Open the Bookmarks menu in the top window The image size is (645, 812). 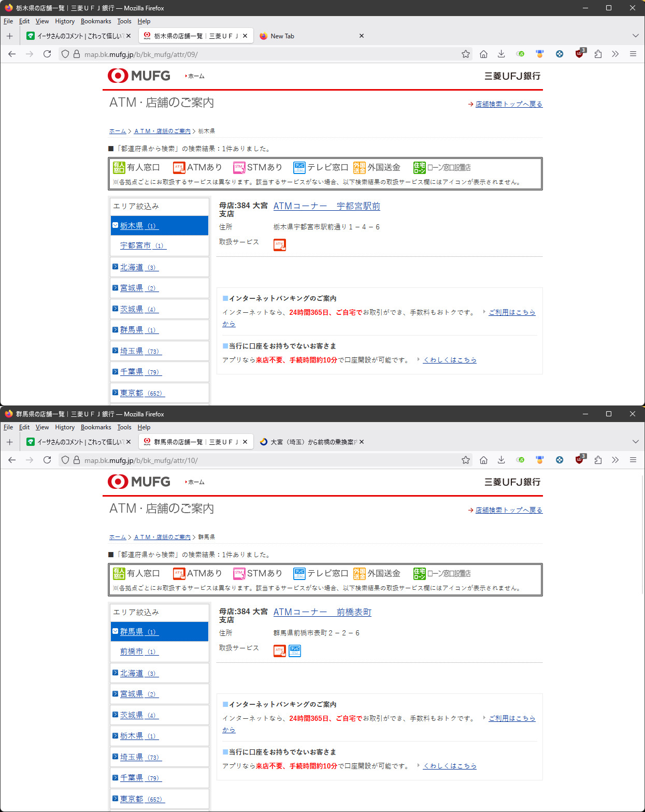tap(96, 21)
